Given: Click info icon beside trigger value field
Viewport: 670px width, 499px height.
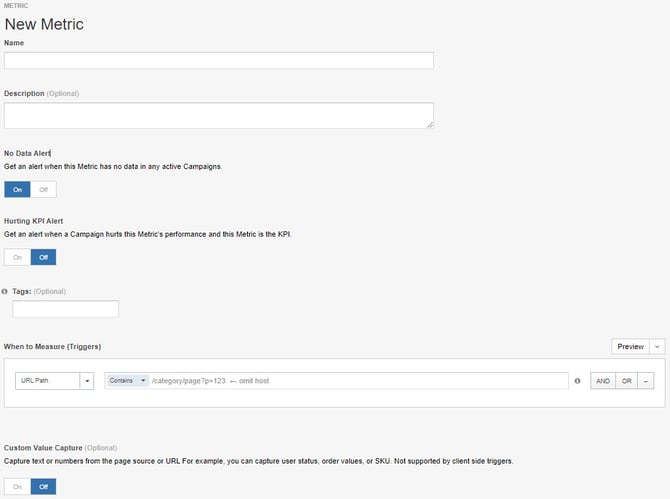Looking at the screenshot, I should (x=577, y=381).
